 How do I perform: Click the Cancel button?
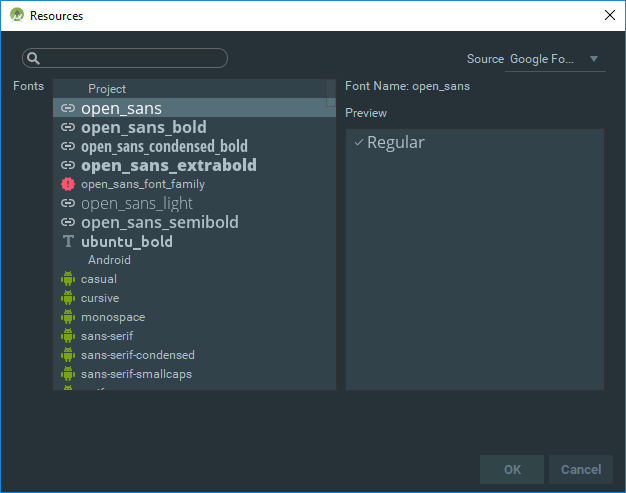581,469
